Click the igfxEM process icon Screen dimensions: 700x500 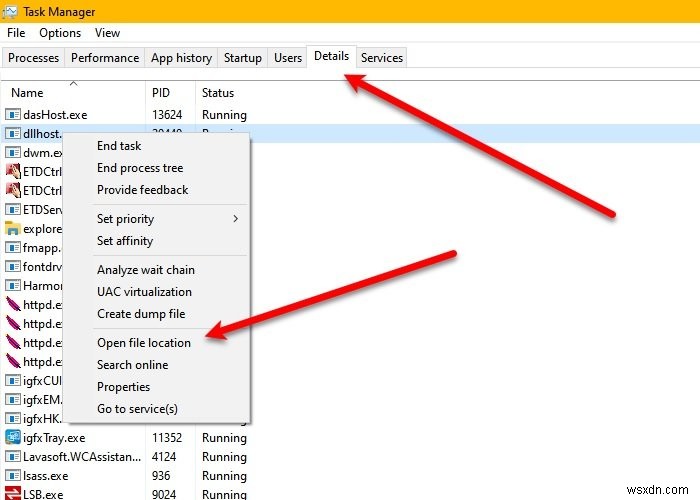click(13, 400)
